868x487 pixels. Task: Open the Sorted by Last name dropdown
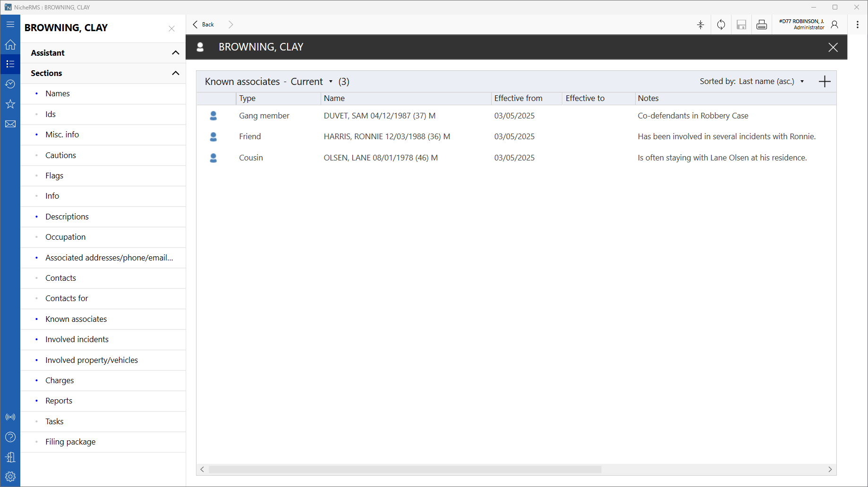[x=801, y=82]
